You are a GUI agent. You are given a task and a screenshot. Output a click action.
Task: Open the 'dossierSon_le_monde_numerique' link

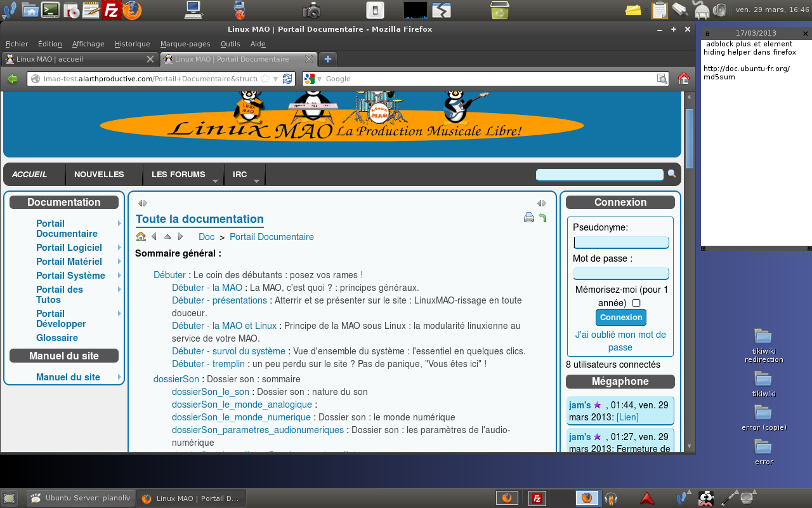tap(241, 417)
